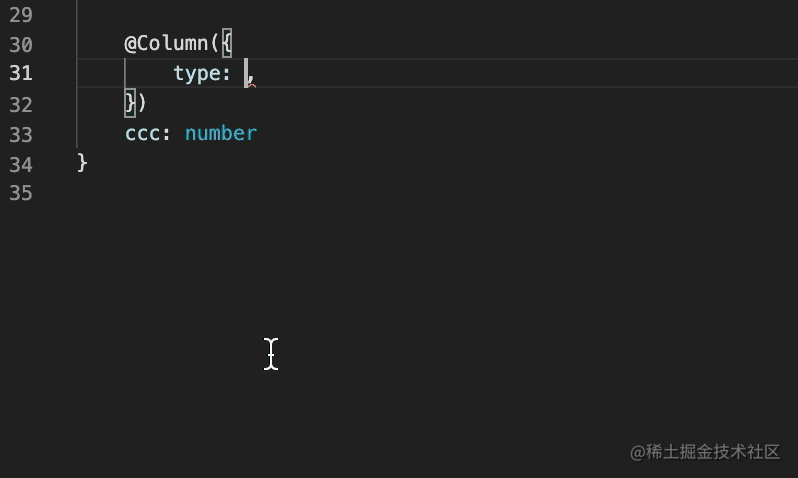798x478 pixels.
Task: Click the colon after 'type'
Action: tap(227, 73)
